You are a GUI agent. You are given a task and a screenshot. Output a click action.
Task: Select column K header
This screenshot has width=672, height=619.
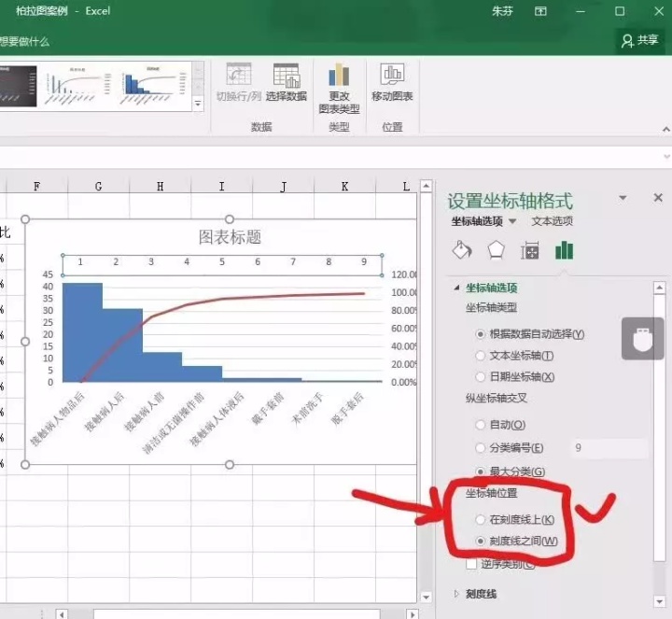(344, 187)
